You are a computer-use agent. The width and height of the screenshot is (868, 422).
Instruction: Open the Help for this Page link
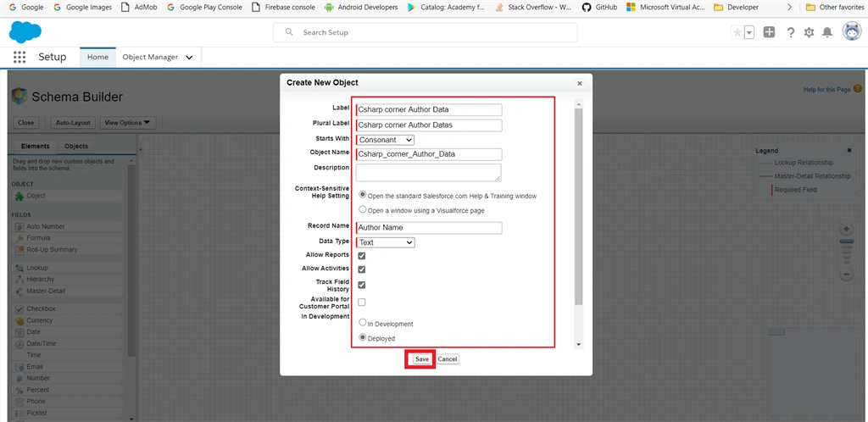point(826,90)
